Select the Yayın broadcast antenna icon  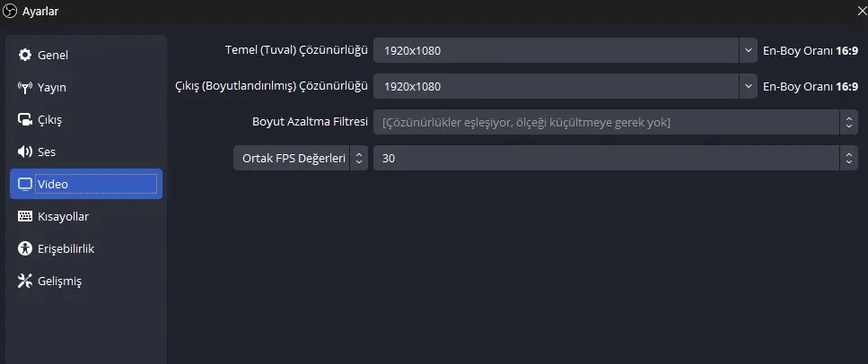(x=25, y=87)
